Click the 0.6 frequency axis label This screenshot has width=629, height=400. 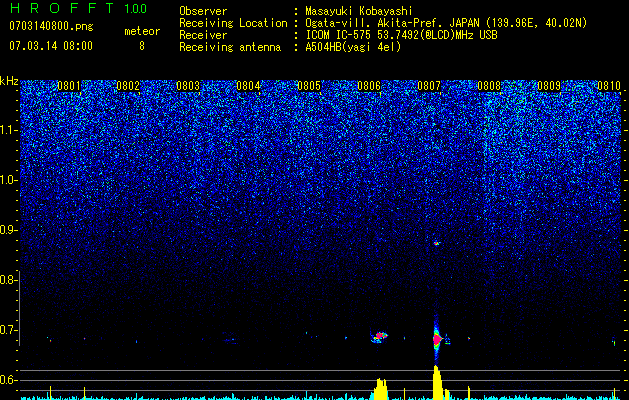pos(8,380)
